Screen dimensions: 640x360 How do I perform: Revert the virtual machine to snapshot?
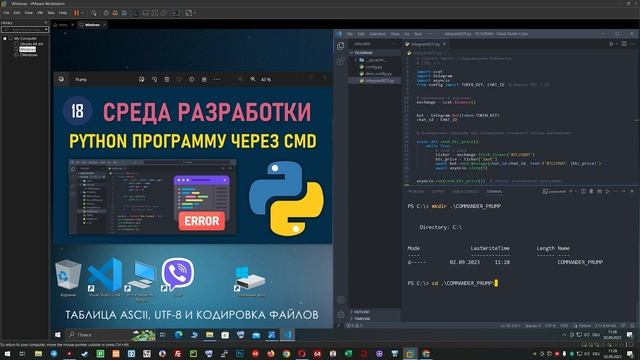tap(115, 13)
